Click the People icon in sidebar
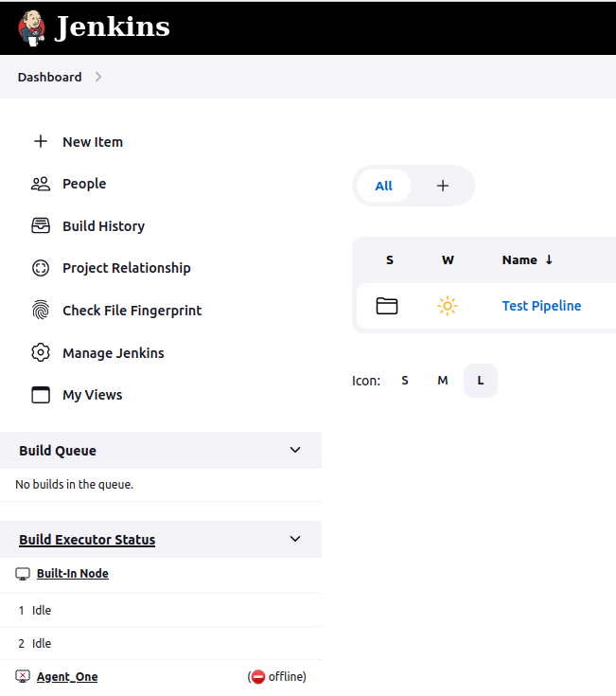 pos(41,184)
